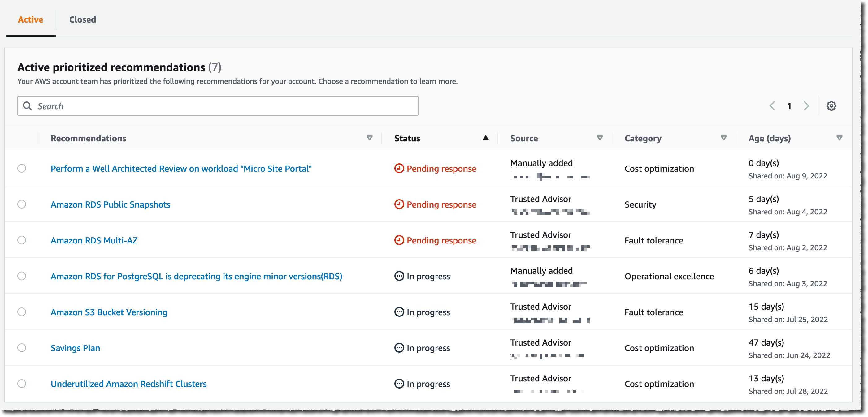Select the Savings Plan radio button
This screenshot has height=417, width=868.
pyautogui.click(x=22, y=348)
